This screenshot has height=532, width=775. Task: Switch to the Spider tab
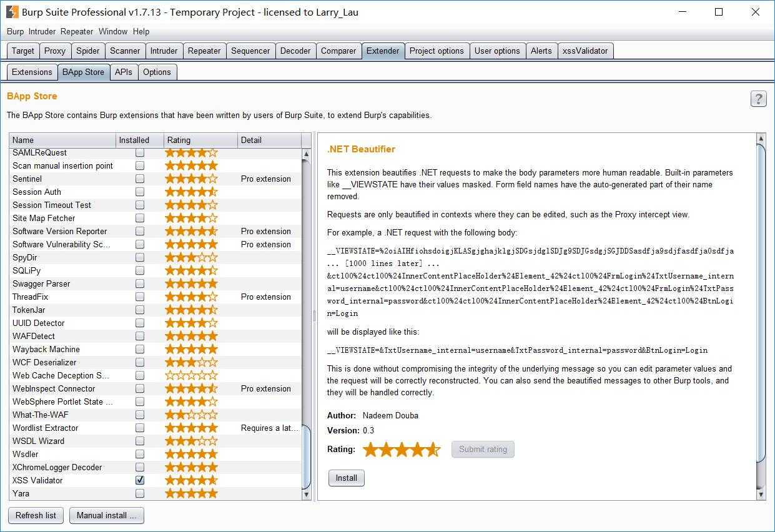[88, 51]
